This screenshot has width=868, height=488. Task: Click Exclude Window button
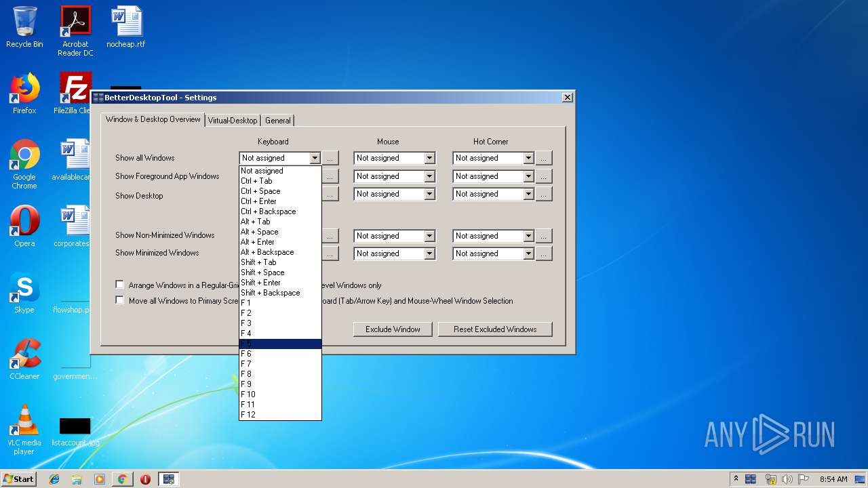tap(393, 329)
